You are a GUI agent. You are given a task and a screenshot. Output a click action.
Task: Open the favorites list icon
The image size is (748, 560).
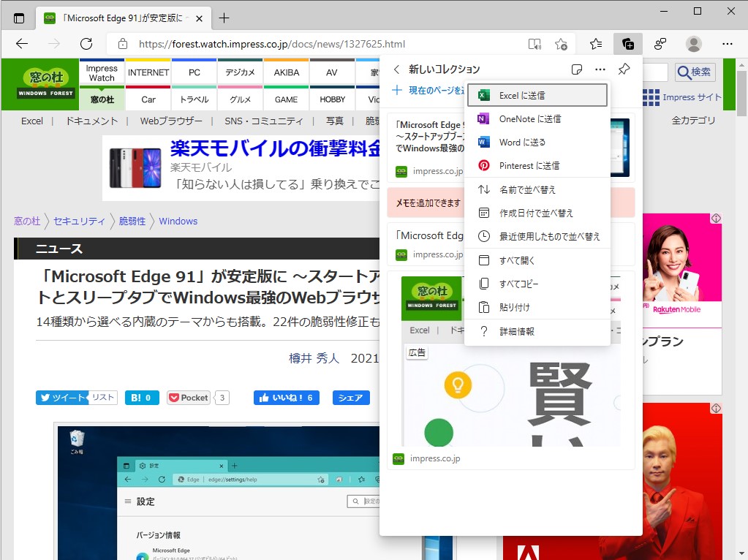point(596,44)
